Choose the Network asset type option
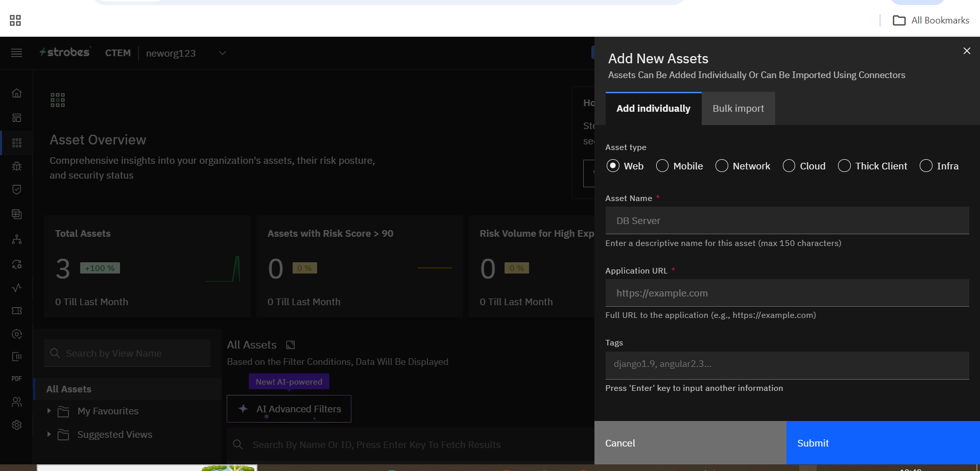Image resolution: width=980 pixels, height=471 pixels. (722, 166)
